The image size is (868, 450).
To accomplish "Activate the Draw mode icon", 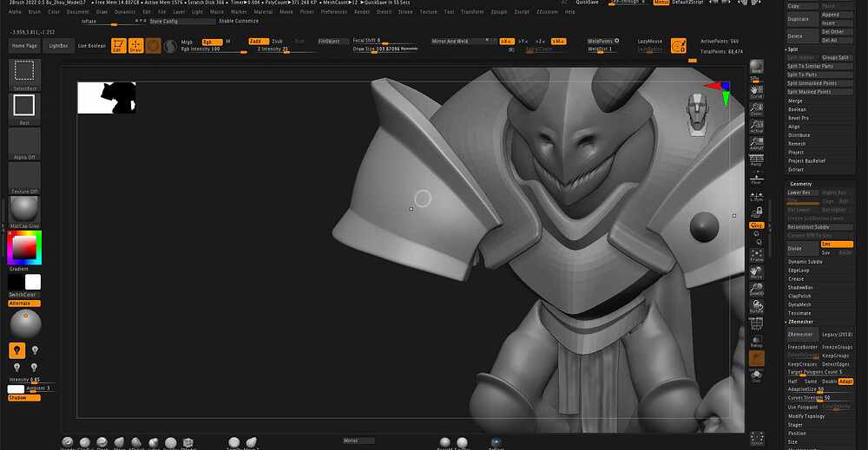I will [135, 45].
